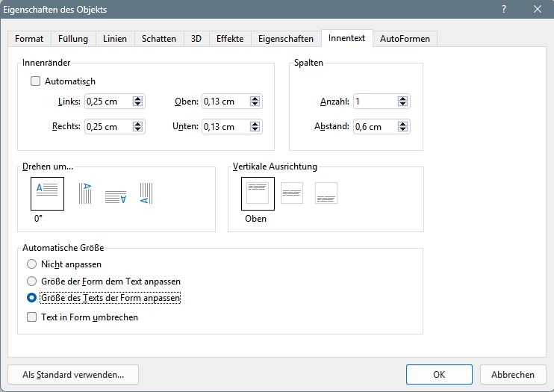The height and width of the screenshot is (392, 554).
Task: Confirm the dialog with OK
Action: tap(439, 374)
